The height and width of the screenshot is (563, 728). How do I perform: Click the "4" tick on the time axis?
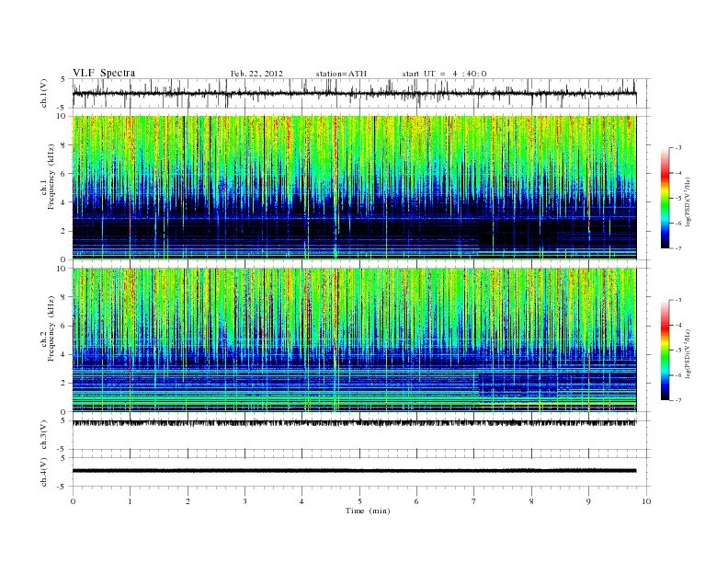301,501
